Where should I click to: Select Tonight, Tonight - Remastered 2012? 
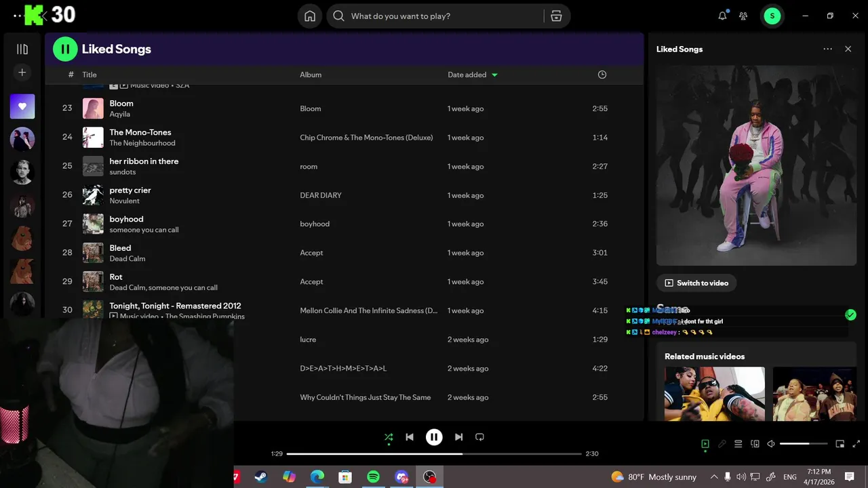(175, 306)
